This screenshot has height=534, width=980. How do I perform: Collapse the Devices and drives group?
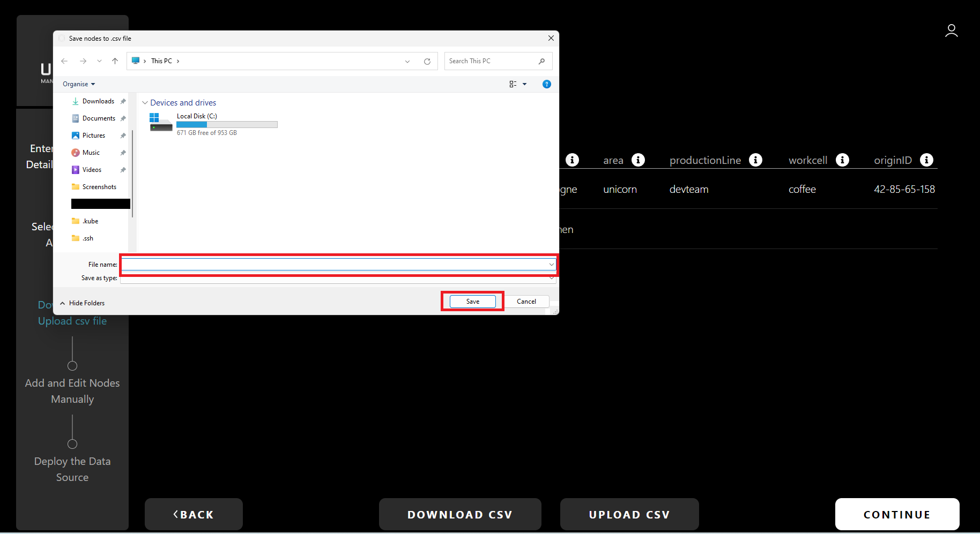145,103
